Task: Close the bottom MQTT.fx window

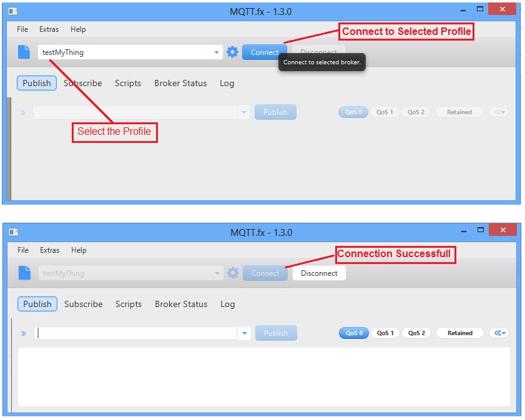Action: (503, 230)
